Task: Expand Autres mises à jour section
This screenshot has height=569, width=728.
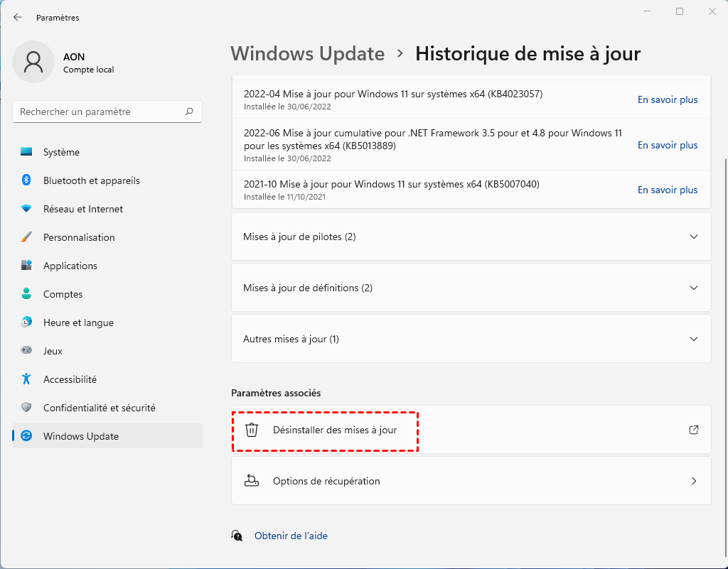Action: (694, 339)
